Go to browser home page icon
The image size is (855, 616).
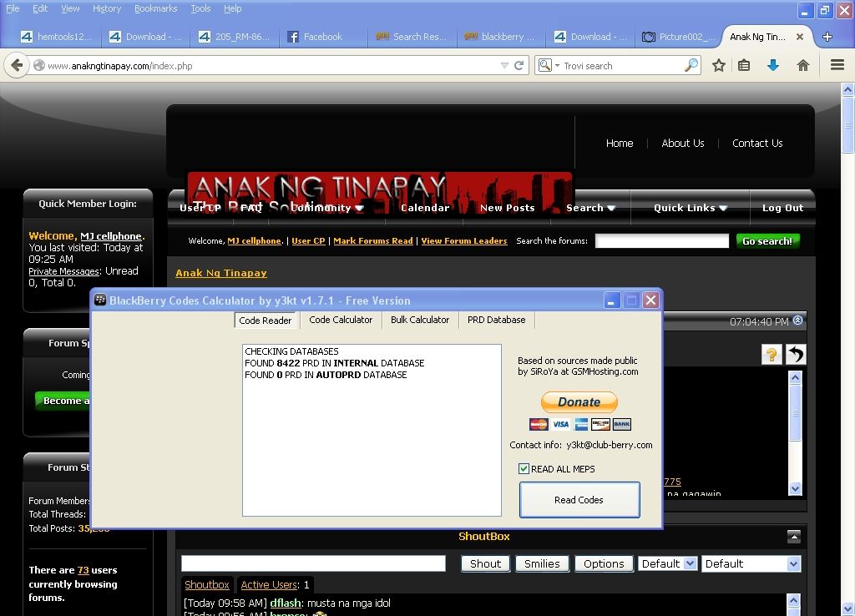point(803,65)
